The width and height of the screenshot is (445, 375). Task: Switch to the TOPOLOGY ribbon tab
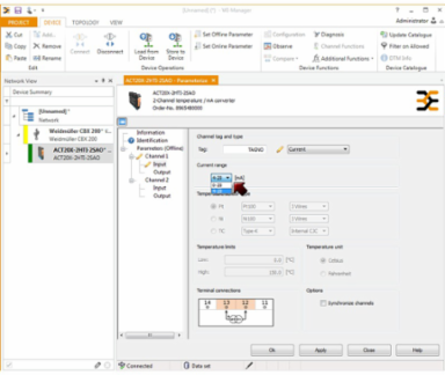pos(86,22)
